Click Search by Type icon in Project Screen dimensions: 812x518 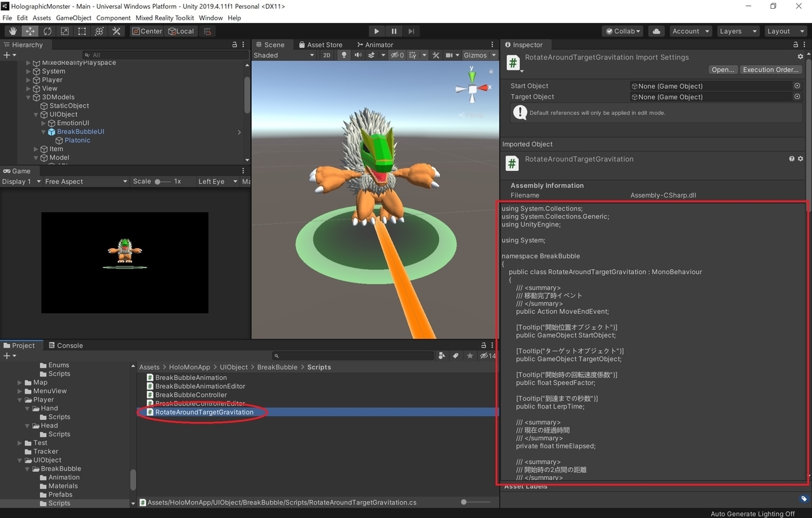coord(442,356)
